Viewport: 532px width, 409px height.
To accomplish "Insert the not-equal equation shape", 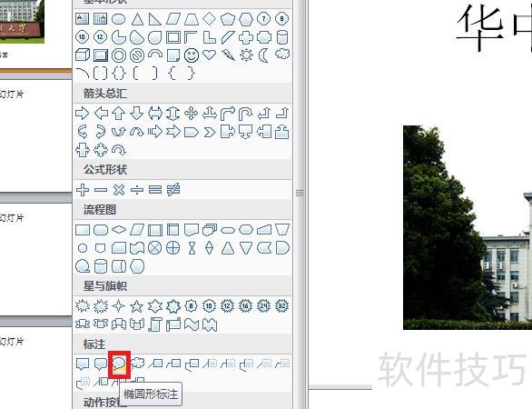I will tap(173, 190).
